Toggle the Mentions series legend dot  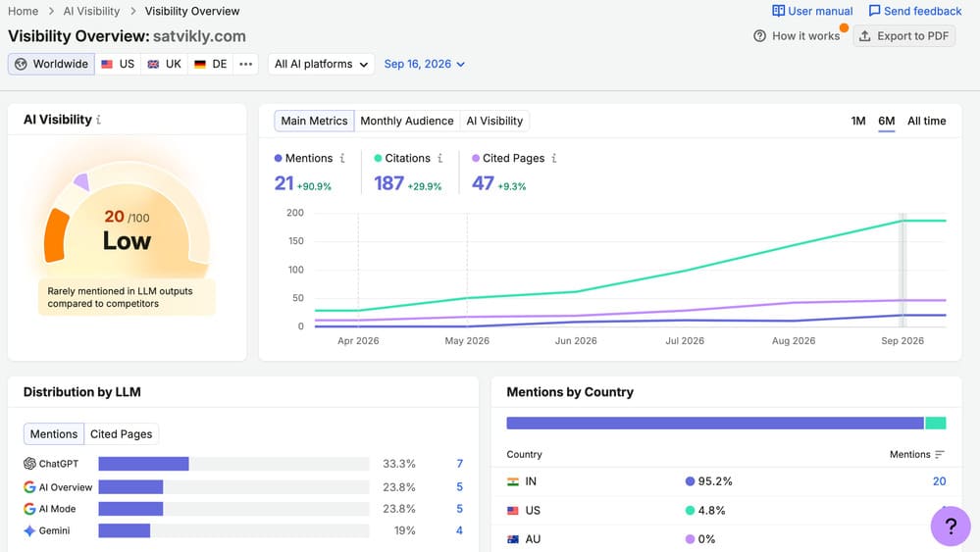279,158
